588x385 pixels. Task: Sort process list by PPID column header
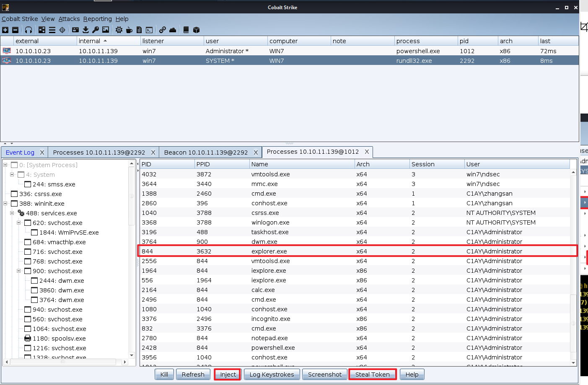click(x=222, y=164)
